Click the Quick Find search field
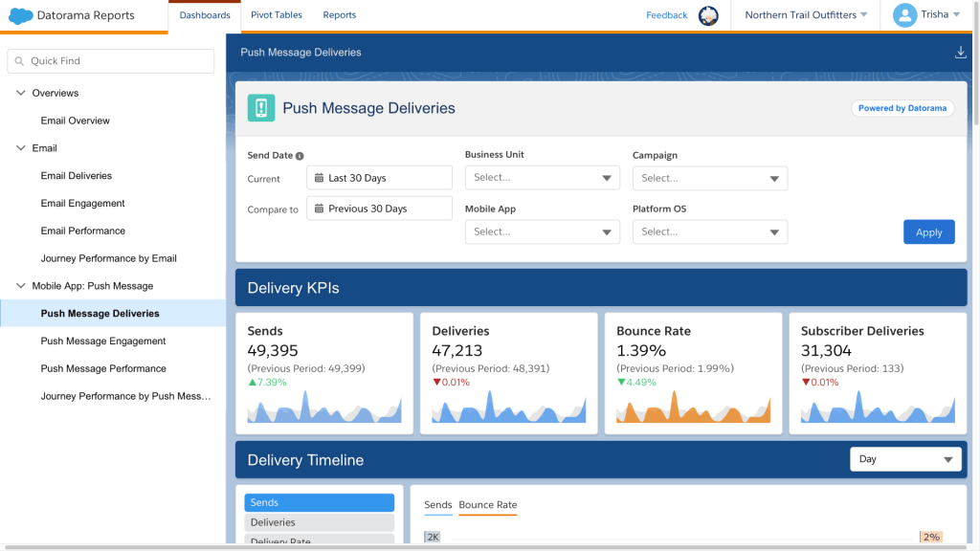The image size is (980, 551). coord(111,61)
